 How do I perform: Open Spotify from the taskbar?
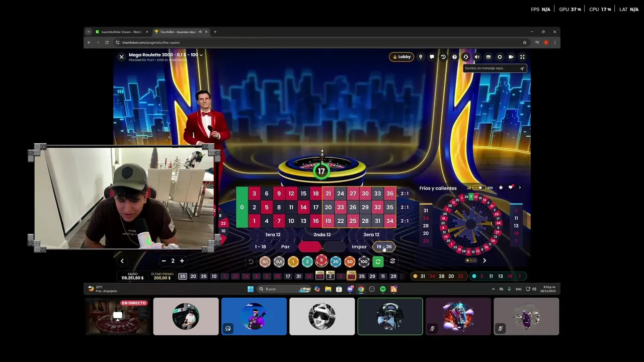383,289
